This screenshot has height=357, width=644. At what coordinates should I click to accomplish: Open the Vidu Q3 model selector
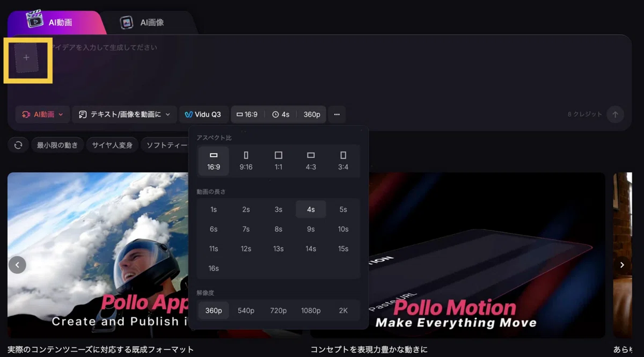tap(203, 114)
